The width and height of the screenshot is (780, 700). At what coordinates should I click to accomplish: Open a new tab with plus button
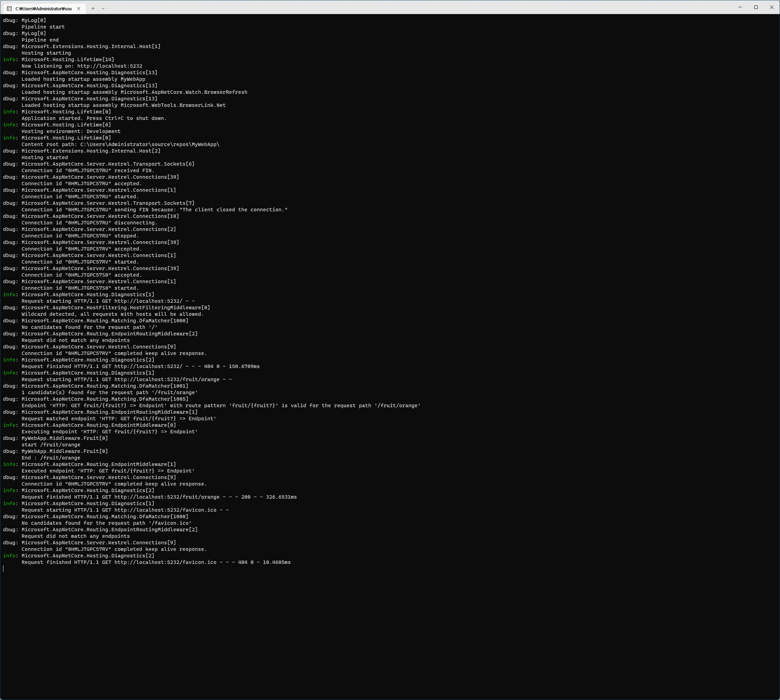(x=93, y=9)
